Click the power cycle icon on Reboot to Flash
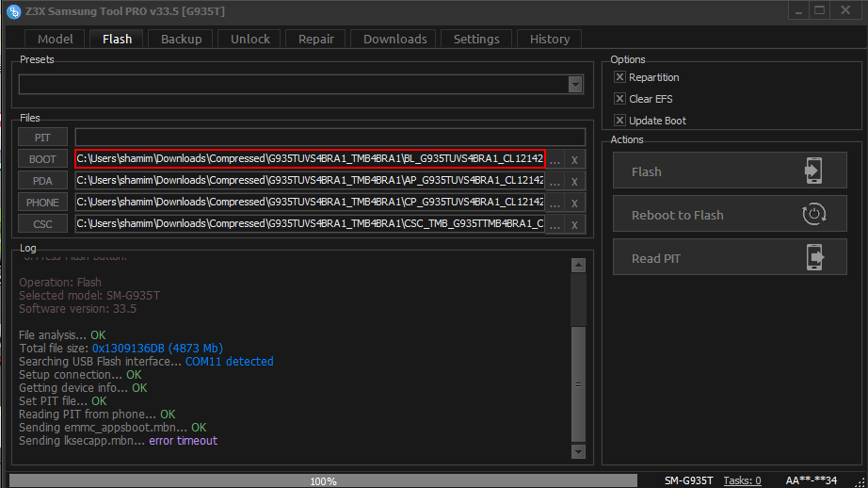868x488 pixels. click(813, 214)
